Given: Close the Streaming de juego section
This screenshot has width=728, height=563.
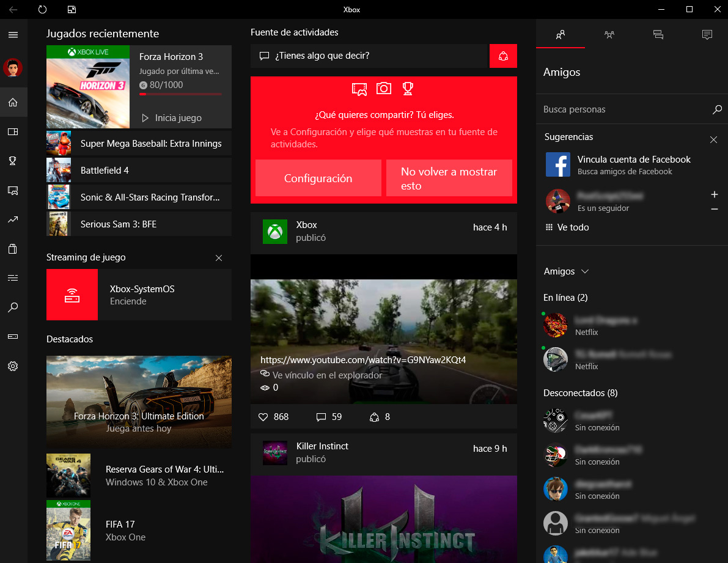Looking at the screenshot, I should click(219, 258).
